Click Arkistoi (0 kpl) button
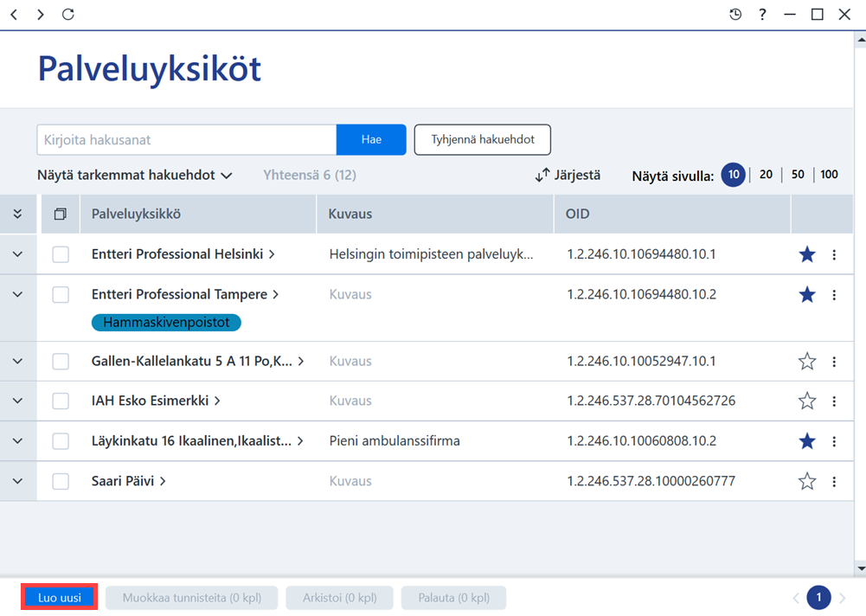 point(340,598)
